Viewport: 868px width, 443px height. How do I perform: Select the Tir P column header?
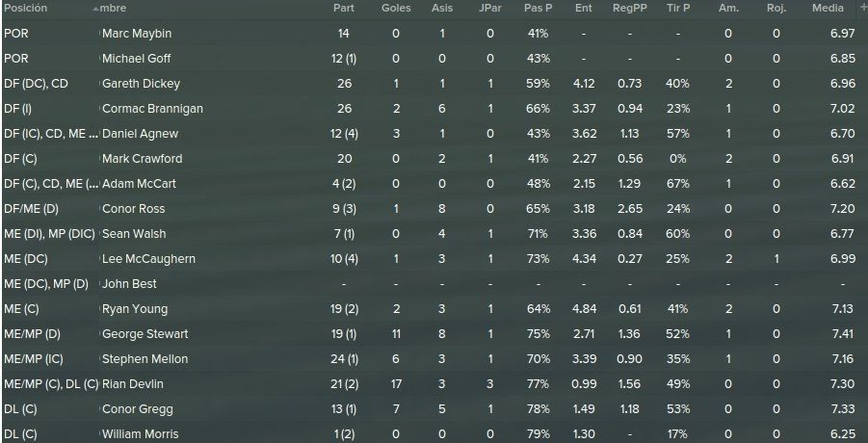[677, 9]
